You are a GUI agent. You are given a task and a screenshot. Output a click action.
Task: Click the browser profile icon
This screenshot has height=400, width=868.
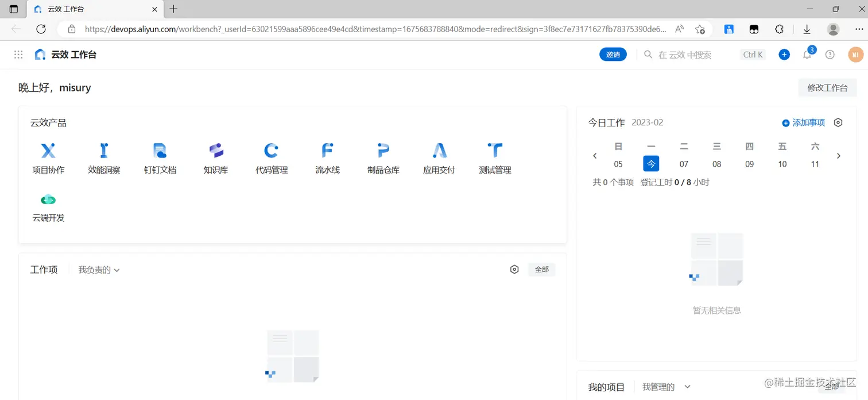(834, 29)
